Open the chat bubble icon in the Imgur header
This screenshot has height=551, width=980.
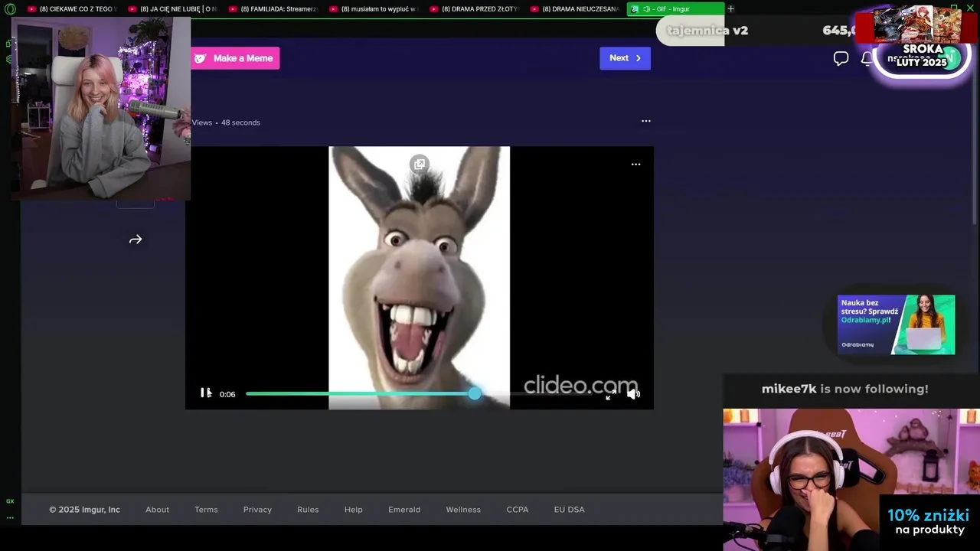(841, 59)
